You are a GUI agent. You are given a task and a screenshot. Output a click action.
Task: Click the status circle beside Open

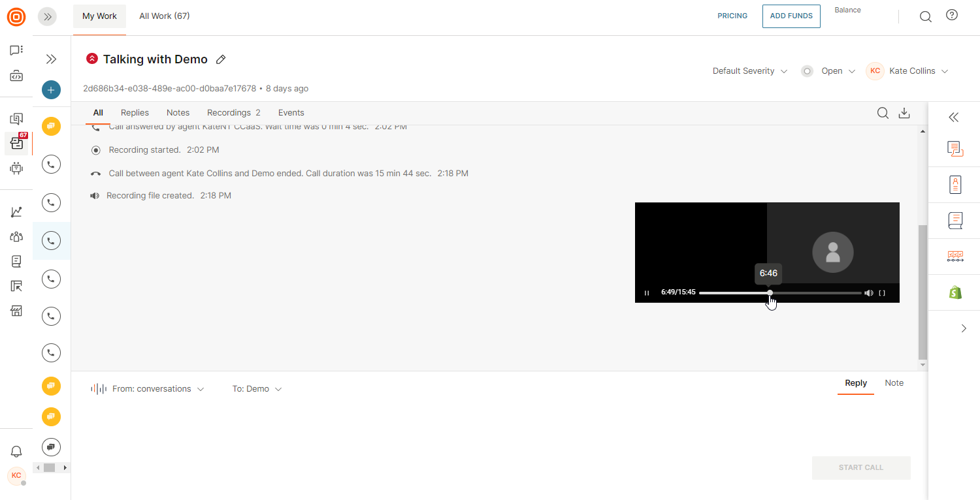pyautogui.click(x=808, y=71)
